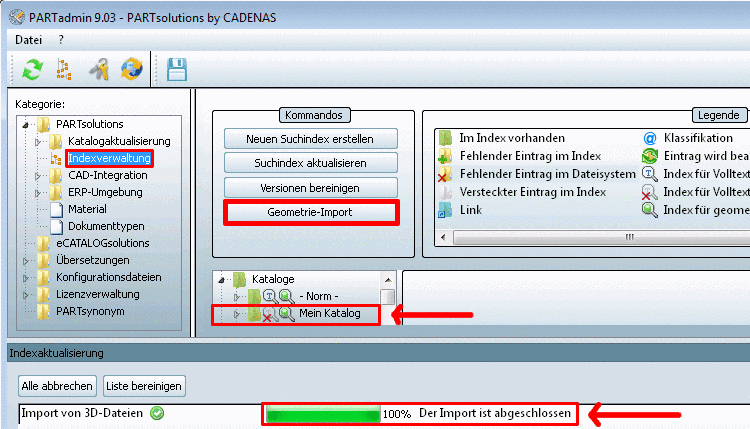
Task: Click 'Suchindex aktualisieren' button
Action: [310, 163]
